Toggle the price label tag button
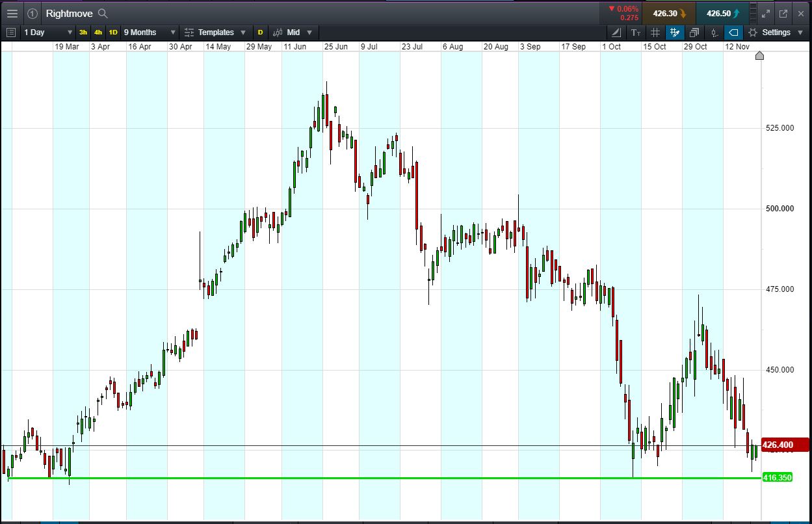 tap(733, 32)
